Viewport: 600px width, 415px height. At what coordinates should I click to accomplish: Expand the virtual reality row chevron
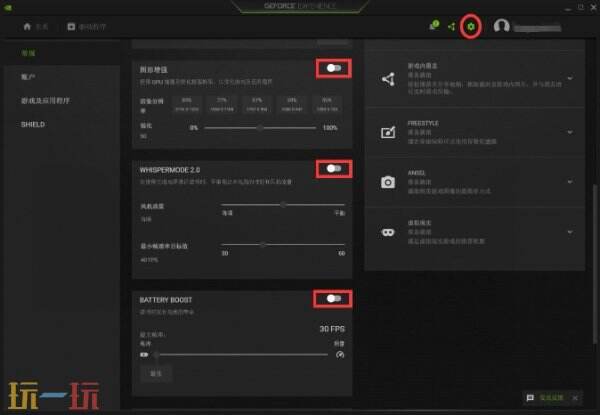coord(570,232)
